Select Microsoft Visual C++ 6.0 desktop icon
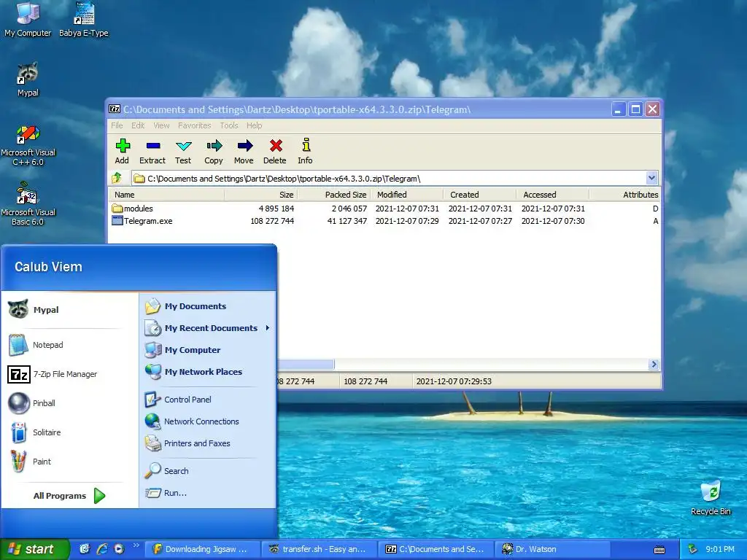This screenshot has width=747, height=560. pos(28,145)
